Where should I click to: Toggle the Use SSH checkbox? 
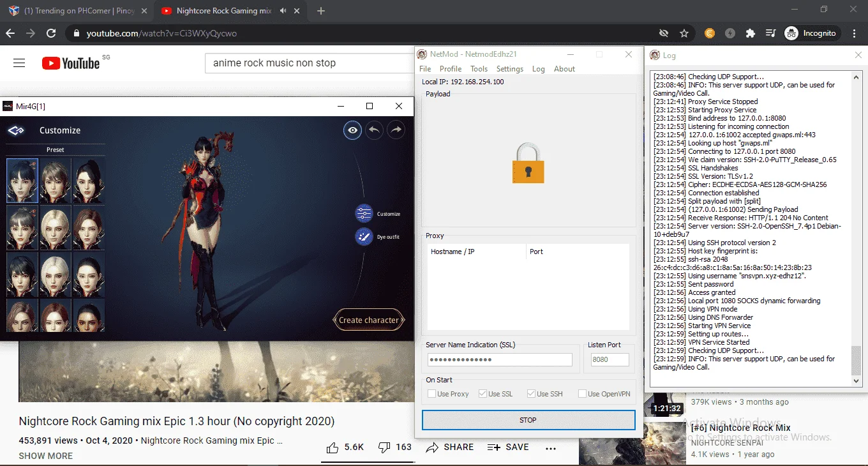coord(531,394)
